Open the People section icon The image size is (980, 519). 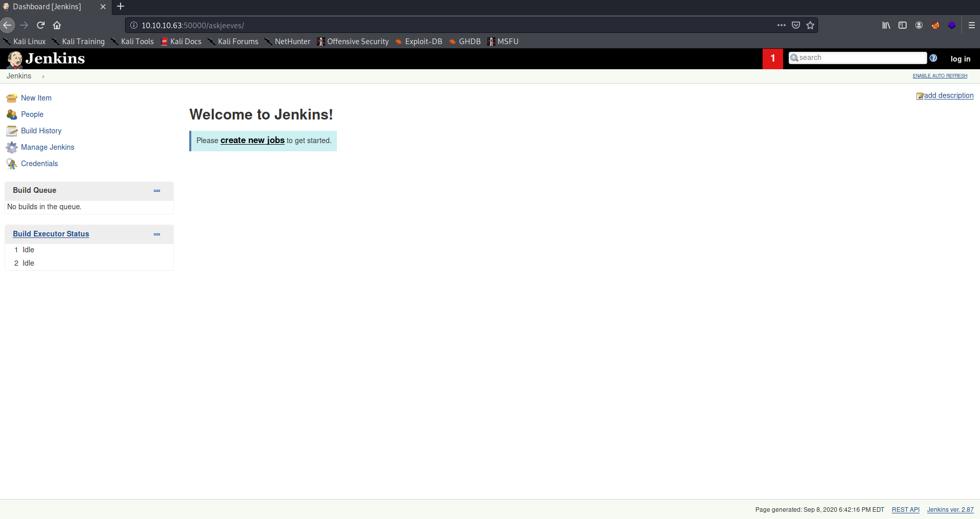click(x=11, y=114)
